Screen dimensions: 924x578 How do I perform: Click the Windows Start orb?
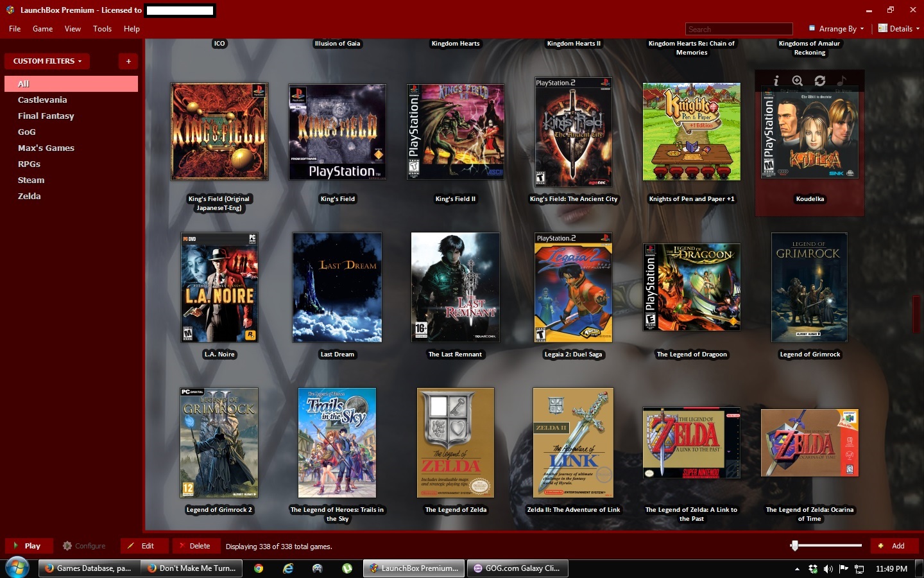tap(17, 568)
